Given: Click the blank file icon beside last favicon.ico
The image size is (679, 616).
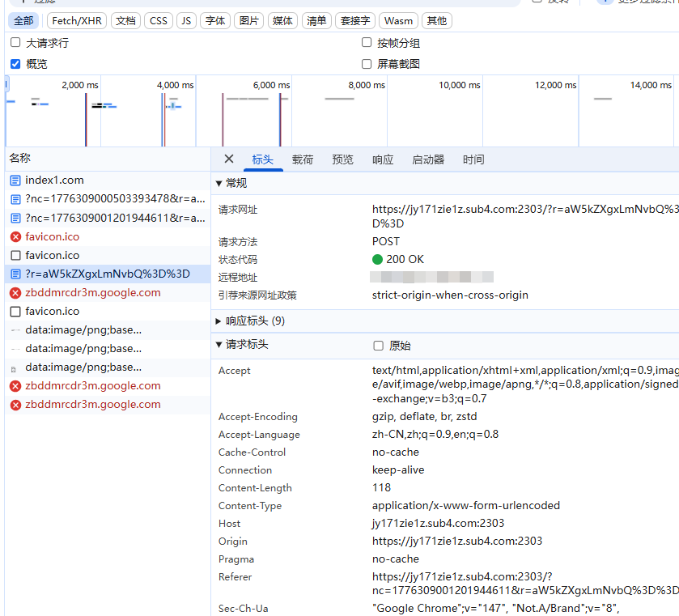Looking at the screenshot, I should click(x=15, y=312).
